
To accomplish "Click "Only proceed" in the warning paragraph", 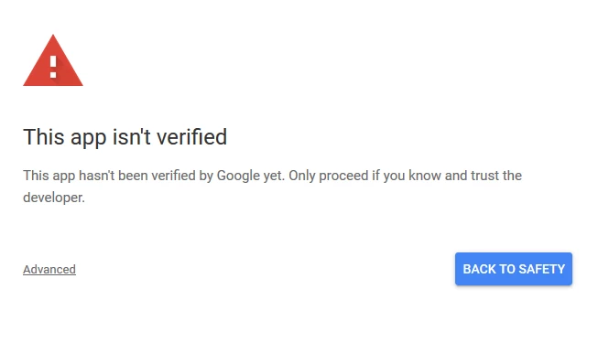I will (x=329, y=176).
